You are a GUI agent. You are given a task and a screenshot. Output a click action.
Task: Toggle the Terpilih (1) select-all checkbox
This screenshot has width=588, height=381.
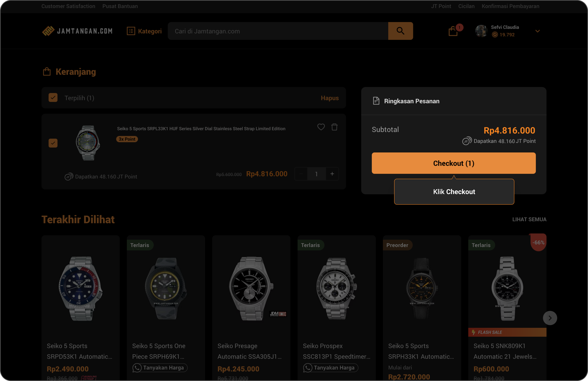coord(53,98)
